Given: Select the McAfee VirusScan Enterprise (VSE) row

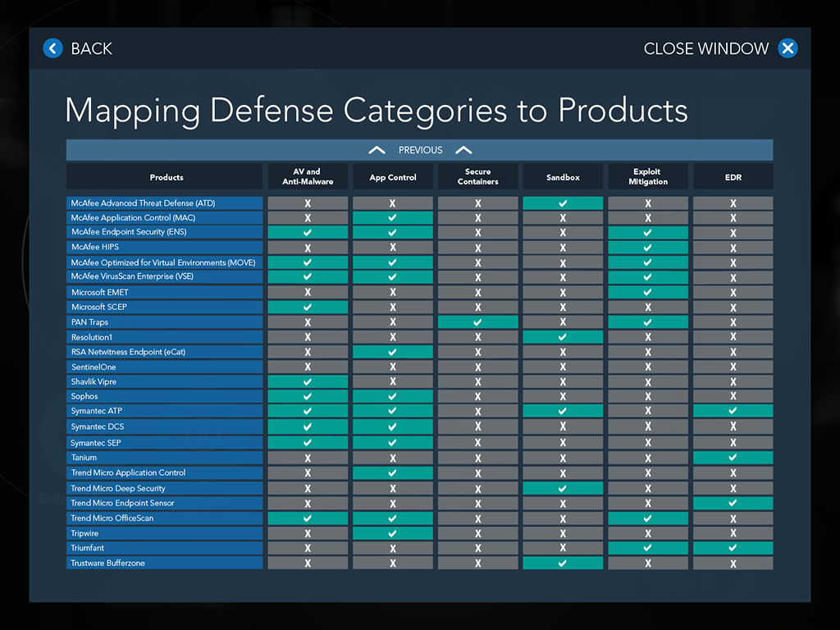Looking at the screenshot, I should (164, 276).
